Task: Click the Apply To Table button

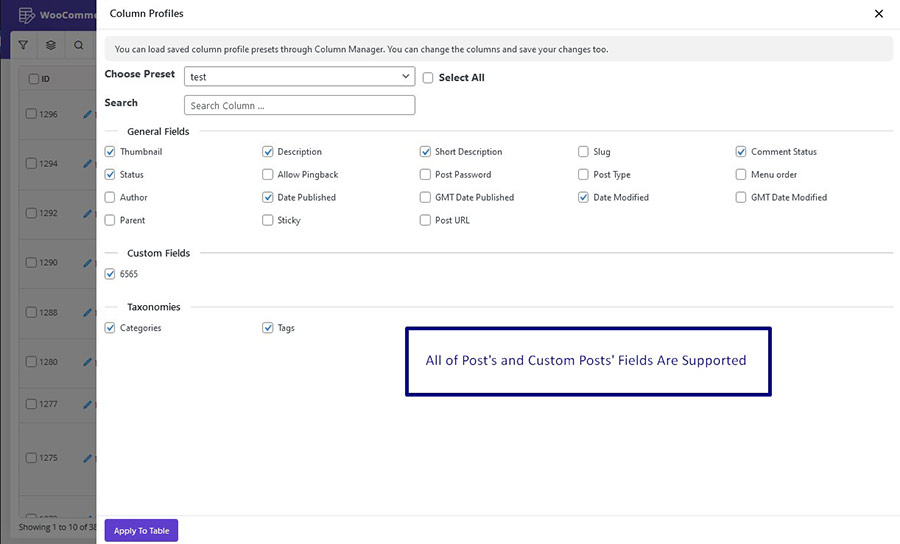Action: [x=141, y=531]
